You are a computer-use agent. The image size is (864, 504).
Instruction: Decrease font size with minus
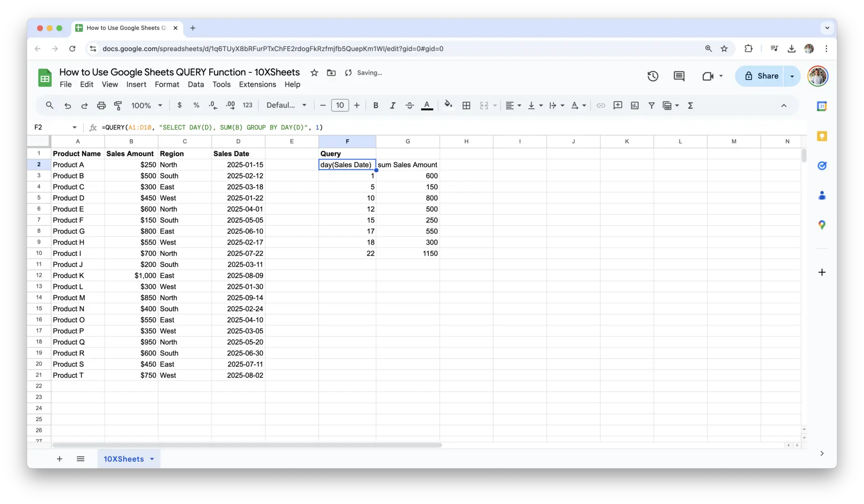(323, 105)
